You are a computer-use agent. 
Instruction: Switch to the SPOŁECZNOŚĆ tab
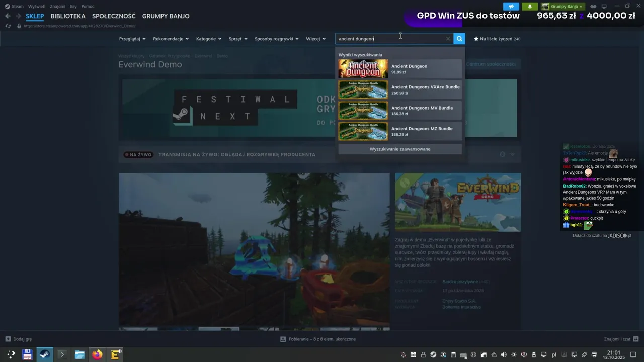tap(114, 16)
